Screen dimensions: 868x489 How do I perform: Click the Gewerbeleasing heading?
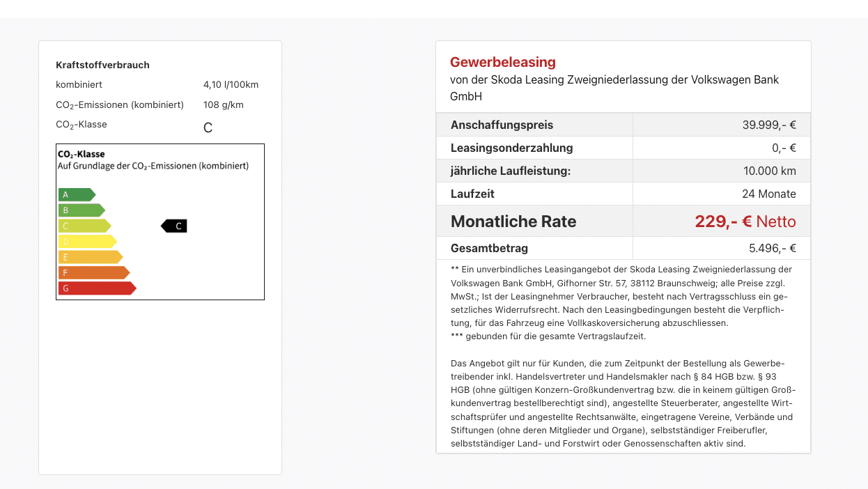pos(503,63)
